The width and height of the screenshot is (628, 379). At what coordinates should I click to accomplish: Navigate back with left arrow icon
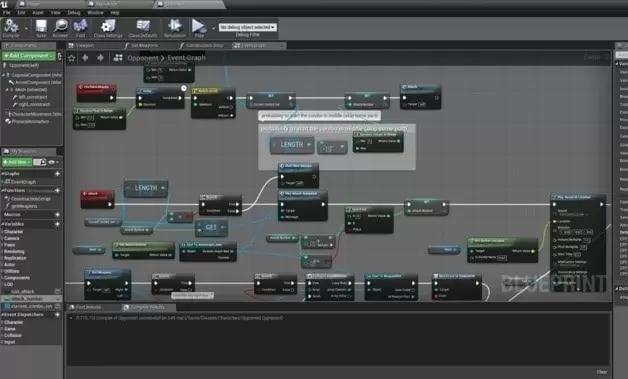(x=85, y=58)
